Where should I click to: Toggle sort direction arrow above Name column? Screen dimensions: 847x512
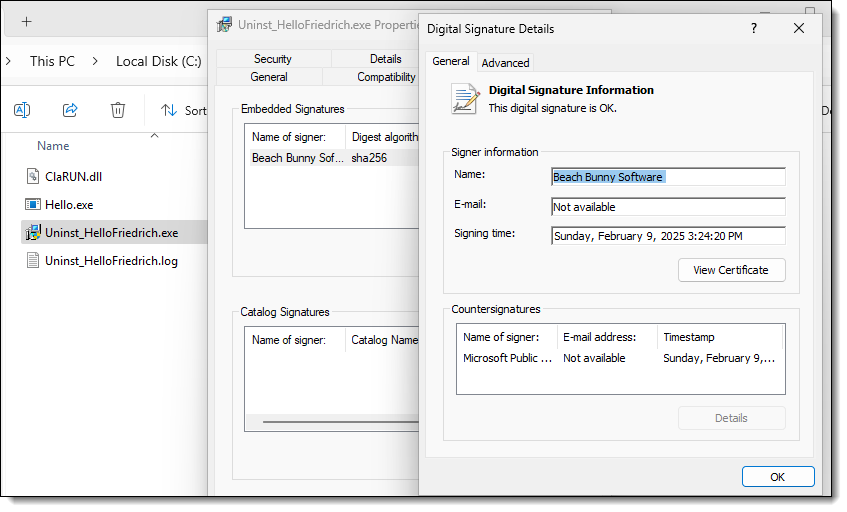point(154,136)
